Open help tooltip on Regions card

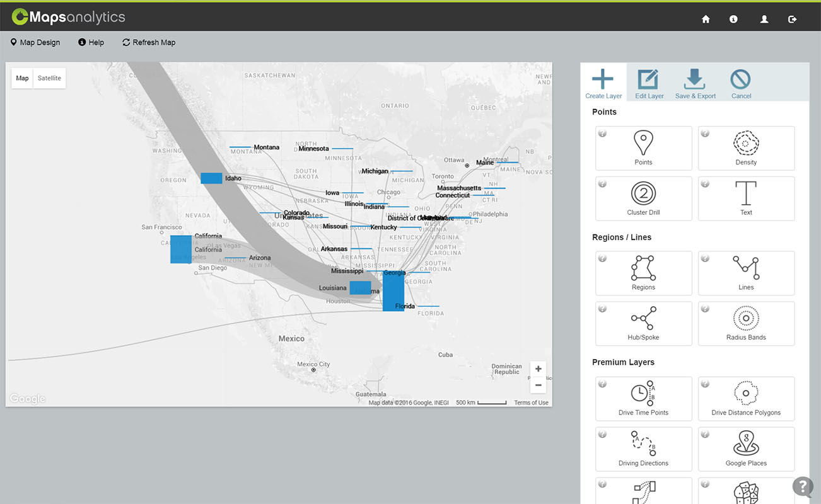tap(602, 258)
